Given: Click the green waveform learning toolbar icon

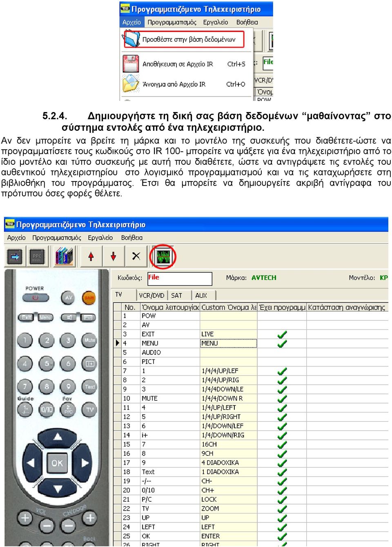Looking at the screenshot, I should click(x=163, y=257).
